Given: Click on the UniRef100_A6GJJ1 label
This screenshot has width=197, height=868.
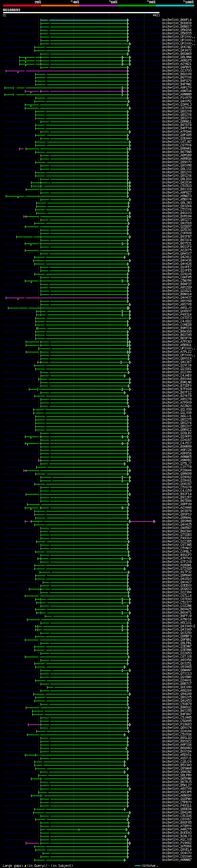Looking at the screenshot, I should 176,416.
